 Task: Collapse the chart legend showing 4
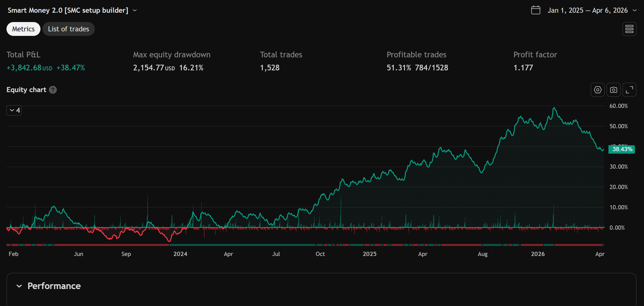[x=14, y=110]
